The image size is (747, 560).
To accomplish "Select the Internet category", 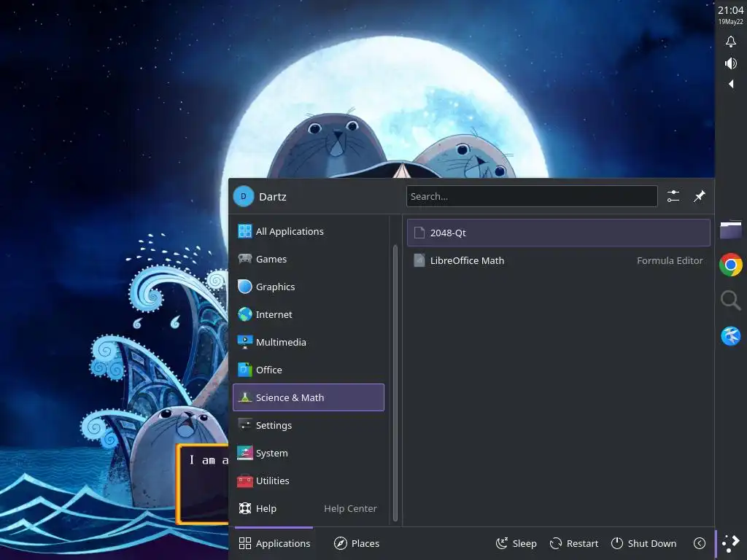I will pos(309,314).
